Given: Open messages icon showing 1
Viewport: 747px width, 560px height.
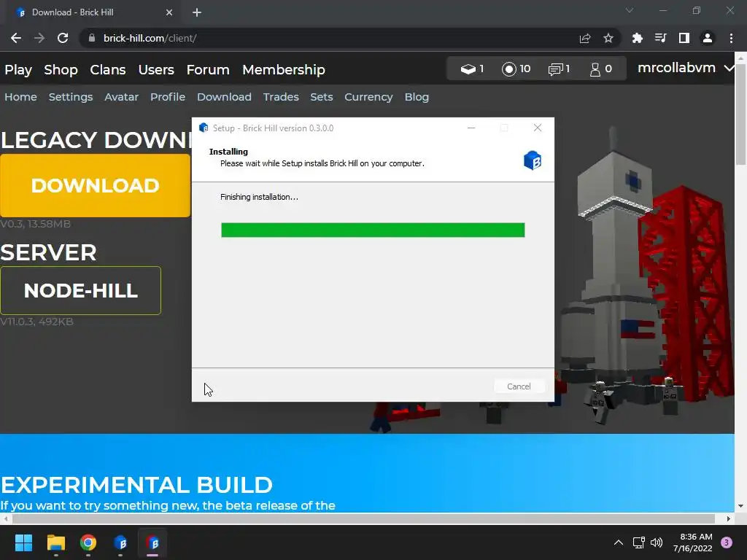Looking at the screenshot, I should tap(555, 69).
